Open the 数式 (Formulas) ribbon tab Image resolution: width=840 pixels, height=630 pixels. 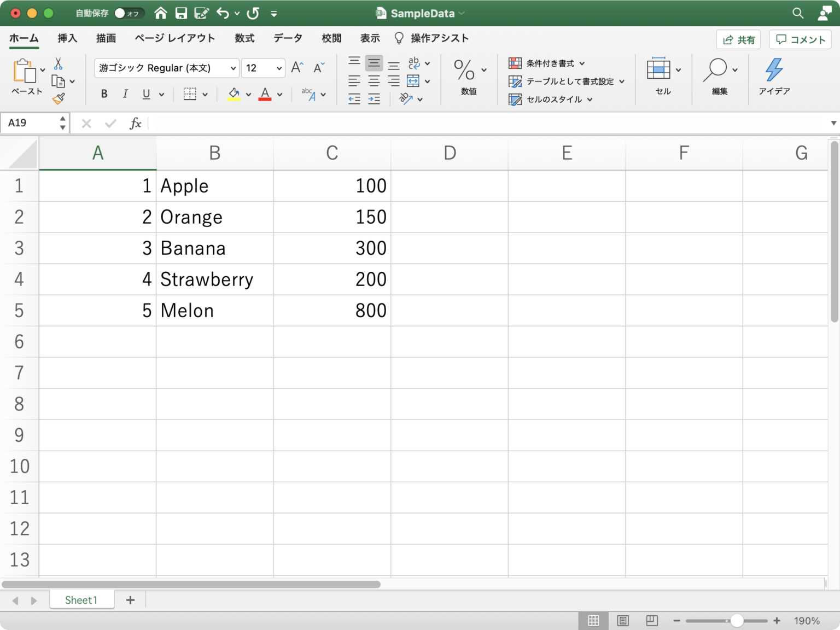pos(244,38)
